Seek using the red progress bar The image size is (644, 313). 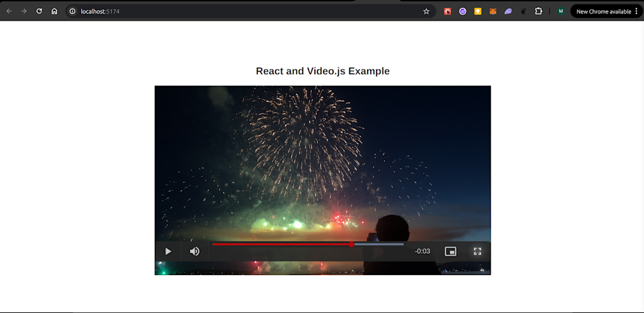[308, 244]
